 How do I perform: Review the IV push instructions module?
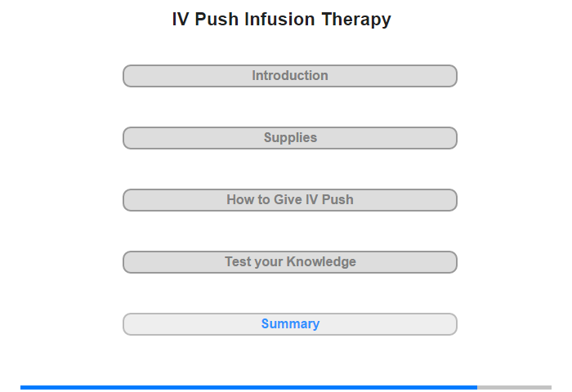[289, 200]
